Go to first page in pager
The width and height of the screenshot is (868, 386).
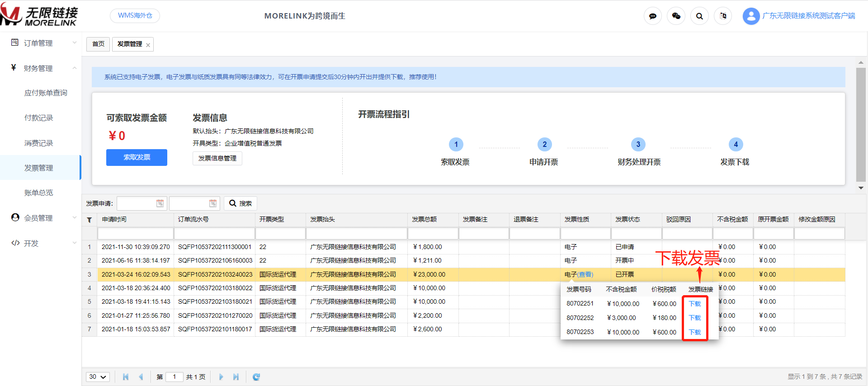126,377
